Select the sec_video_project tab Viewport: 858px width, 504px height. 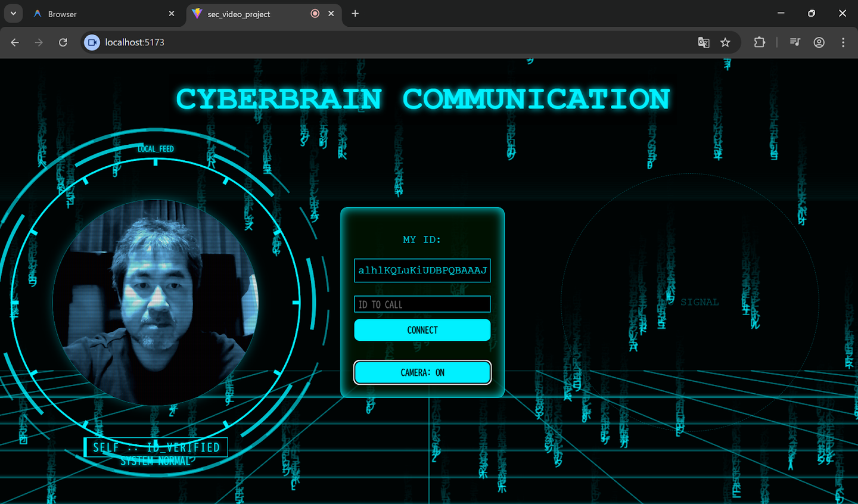[265, 14]
